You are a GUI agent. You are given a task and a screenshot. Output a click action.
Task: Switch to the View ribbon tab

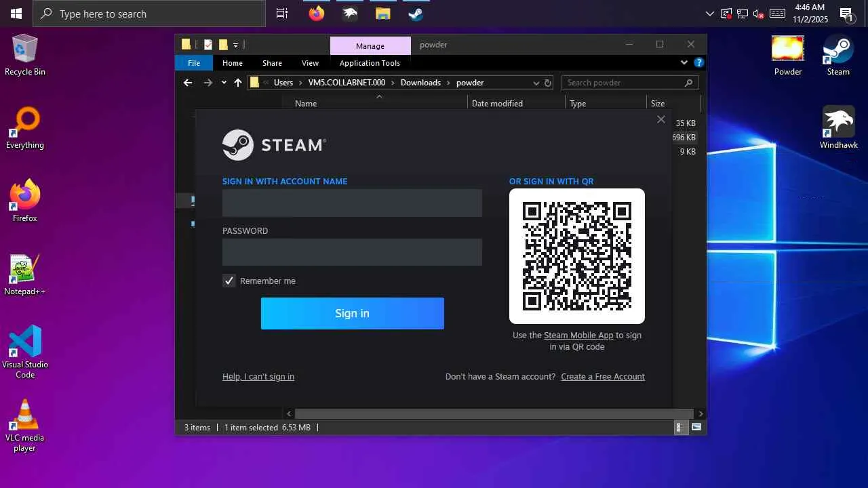(310, 63)
